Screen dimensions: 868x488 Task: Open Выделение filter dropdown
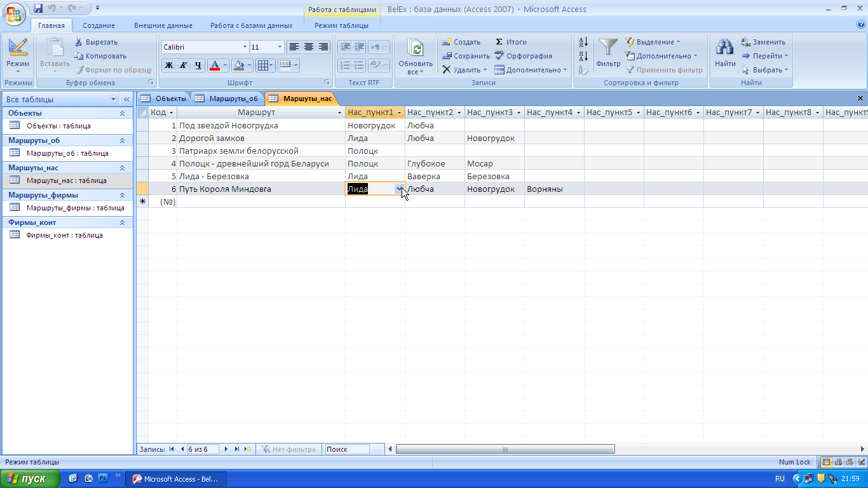[x=653, y=42]
